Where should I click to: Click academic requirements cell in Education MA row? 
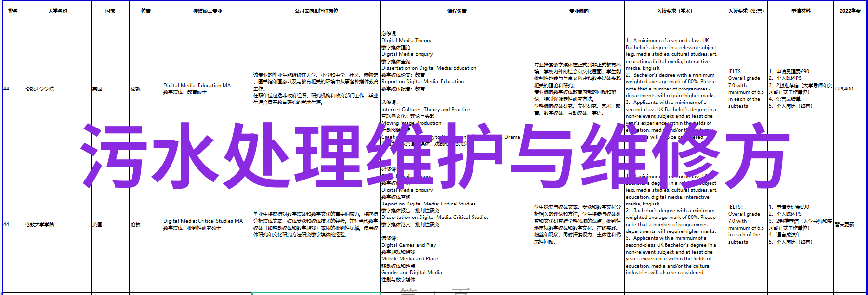click(676, 89)
